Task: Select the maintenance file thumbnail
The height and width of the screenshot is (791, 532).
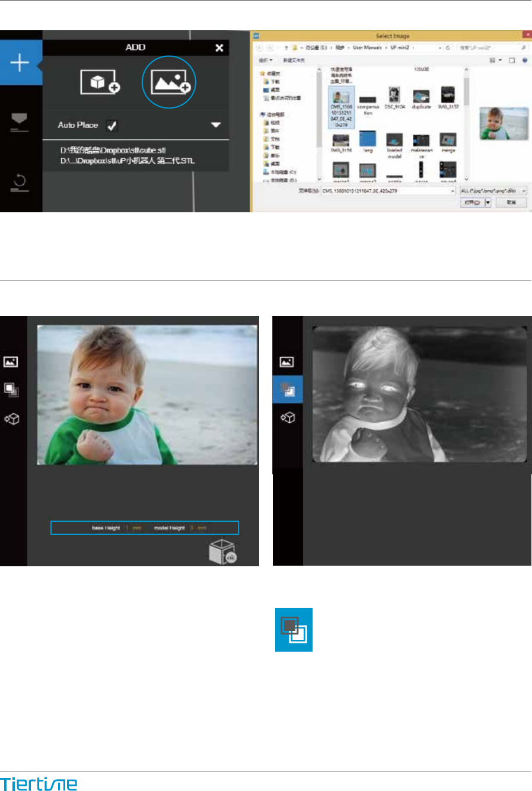Action: (421, 145)
